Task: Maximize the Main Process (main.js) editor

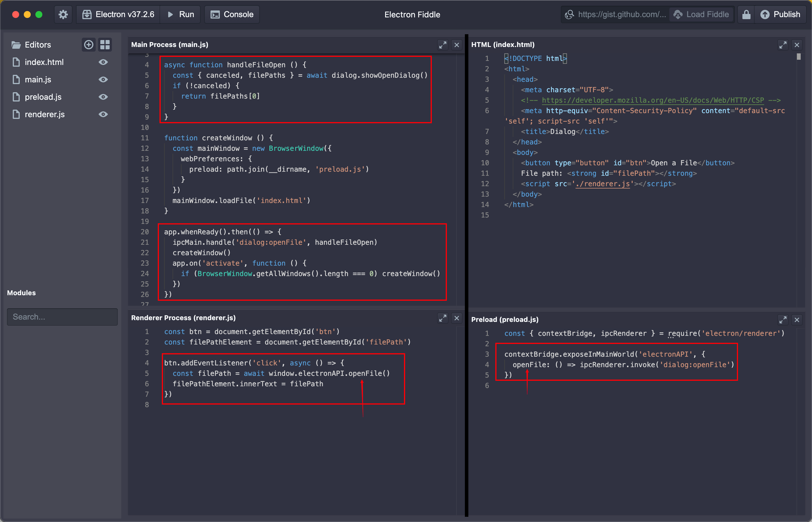Action: tap(443, 45)
